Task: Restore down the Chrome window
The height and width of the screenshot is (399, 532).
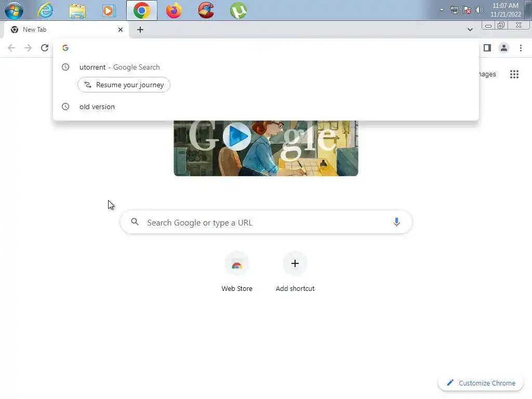Action: click(x=501, y=25)
